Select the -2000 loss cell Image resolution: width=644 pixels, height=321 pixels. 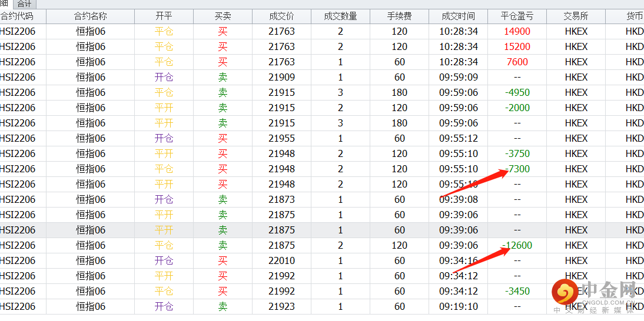tap(517, 108)
